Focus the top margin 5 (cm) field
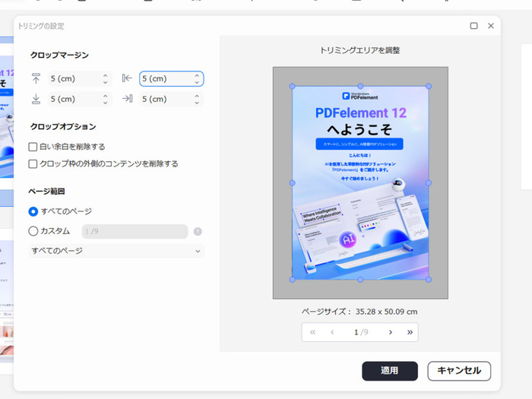 pos(80,79)
